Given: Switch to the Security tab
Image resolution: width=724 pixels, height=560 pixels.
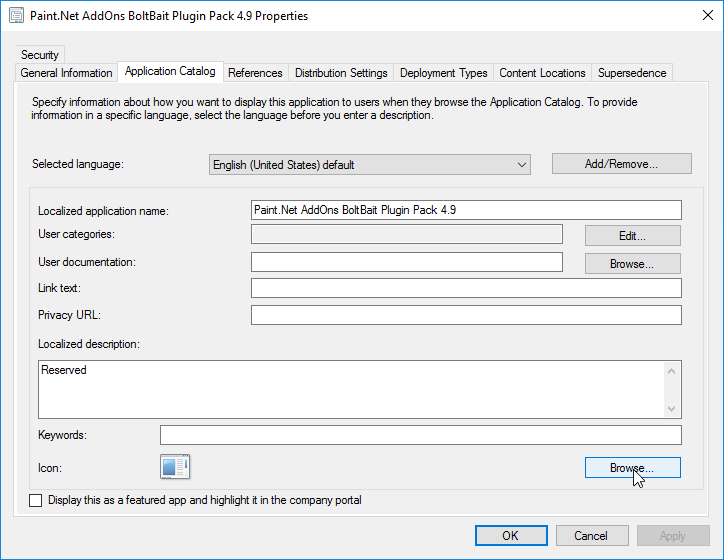Looking at the screenshot, I should point(40,55).
